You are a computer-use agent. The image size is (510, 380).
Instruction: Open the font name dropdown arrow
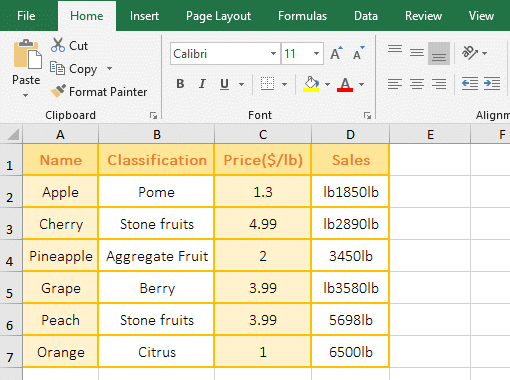coord(273,53)
